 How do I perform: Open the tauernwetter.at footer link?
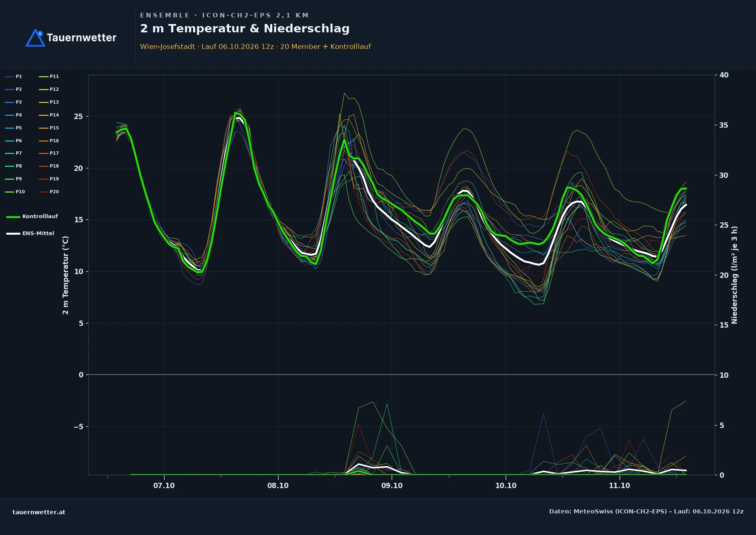(x=39, y=512)
